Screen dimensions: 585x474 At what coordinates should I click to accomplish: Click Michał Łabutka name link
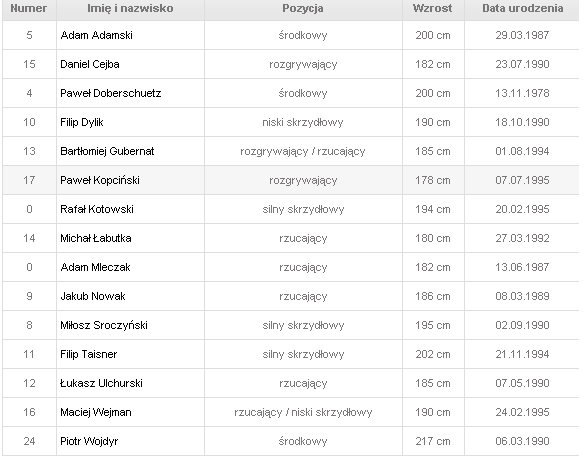[x=96, y=238]
